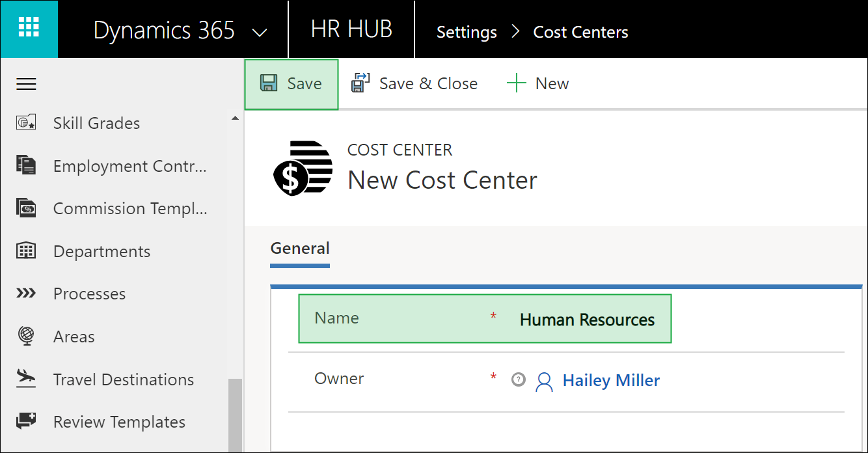868x453 pixels.
Task: Open the HR HUB app link
Action: pos(352,29)
